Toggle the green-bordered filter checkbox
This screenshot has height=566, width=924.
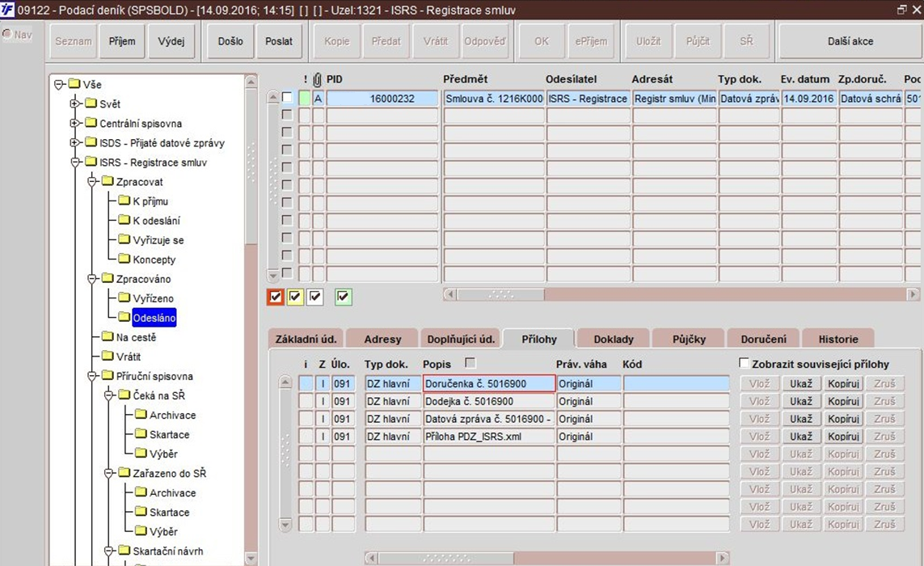click(x=343, y=297)
